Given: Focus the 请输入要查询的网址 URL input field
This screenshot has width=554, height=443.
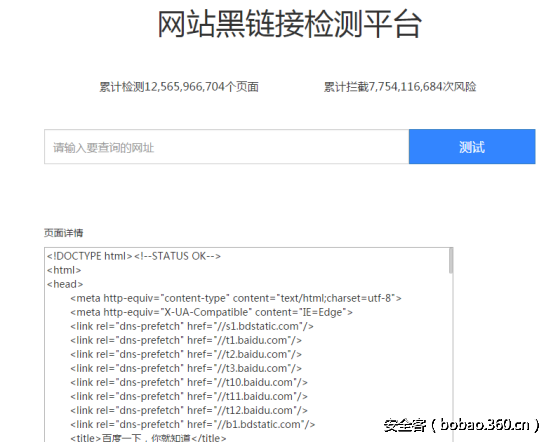Looking at the screenshot, I should coord(226,147).
